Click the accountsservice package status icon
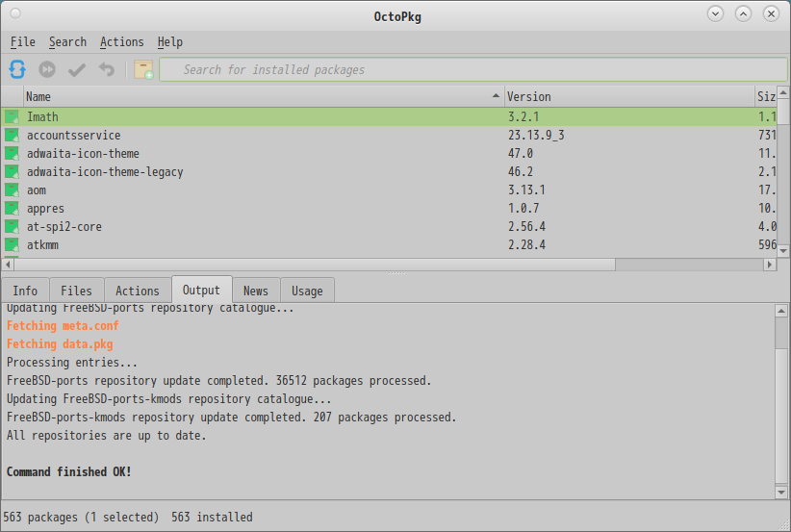Image resolution: width=791 pixels, height=532 pixels. coord(12,135)
